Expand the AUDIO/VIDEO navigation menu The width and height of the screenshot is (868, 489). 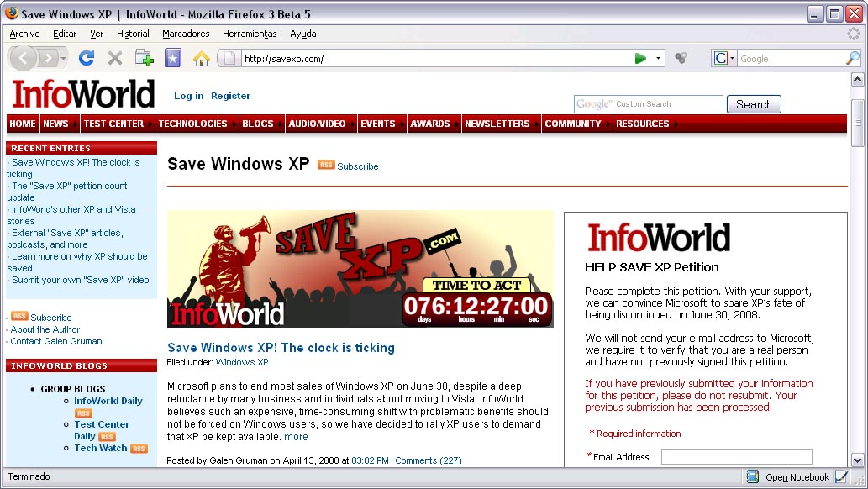click(x=321, y=124)
